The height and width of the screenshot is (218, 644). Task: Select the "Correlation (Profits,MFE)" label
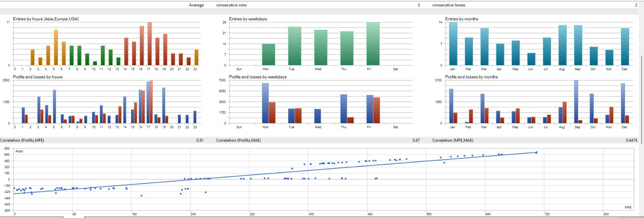[22, 140]
